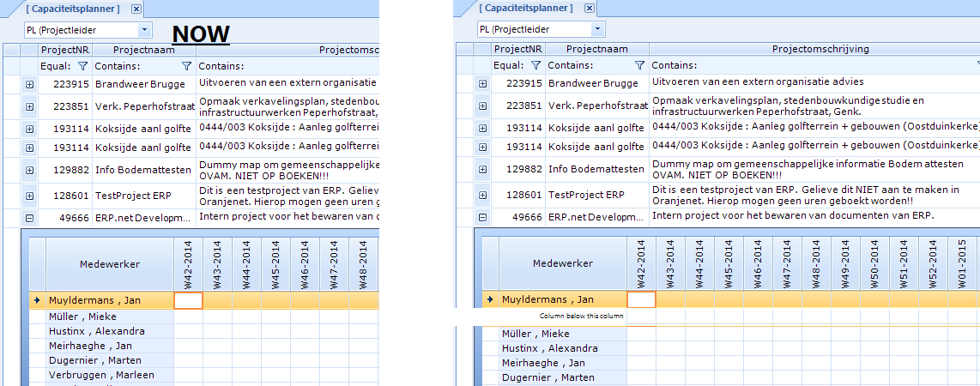Sort by ProjectNR column header, right panel
Screen dimensions: 980x386
[x=518, y=50]
